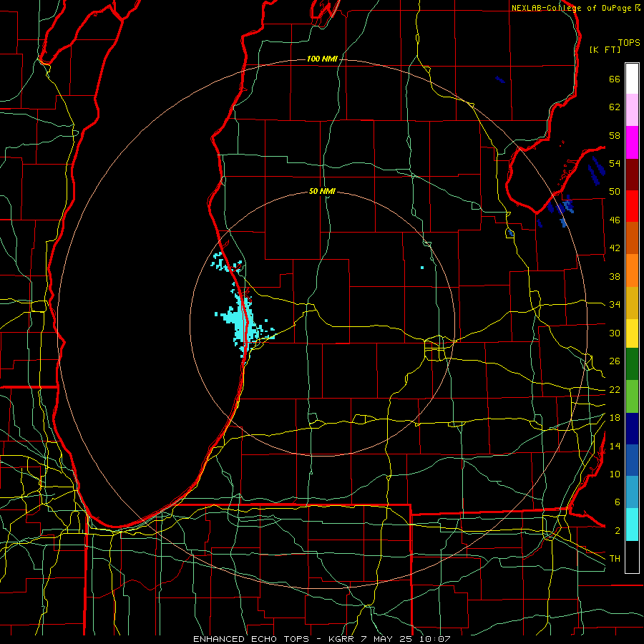Click the legend value 66
This screenshot has width=644, height=644.
615,79
